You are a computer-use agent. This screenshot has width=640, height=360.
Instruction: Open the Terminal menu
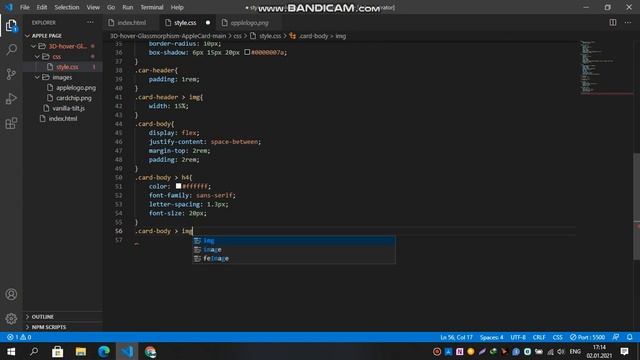151,7
